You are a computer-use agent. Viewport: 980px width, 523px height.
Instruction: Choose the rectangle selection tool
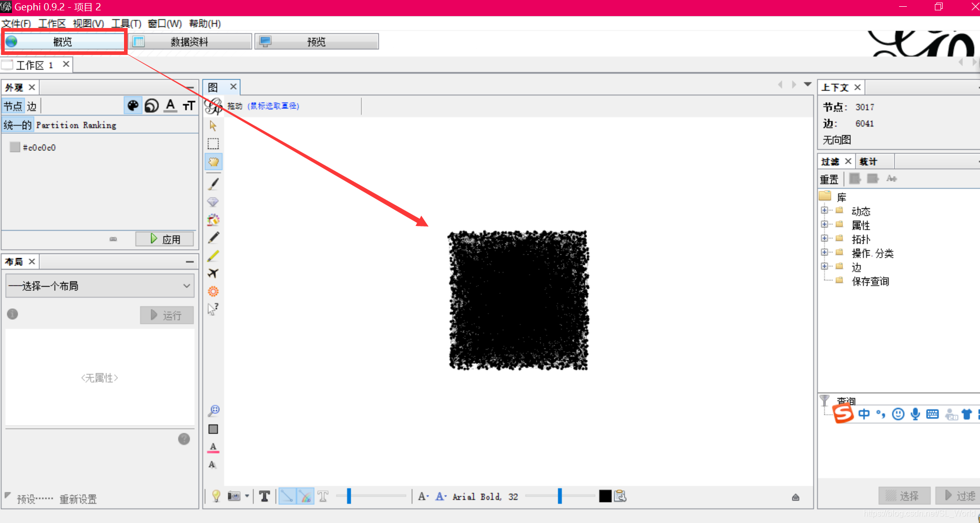point(213,144)
